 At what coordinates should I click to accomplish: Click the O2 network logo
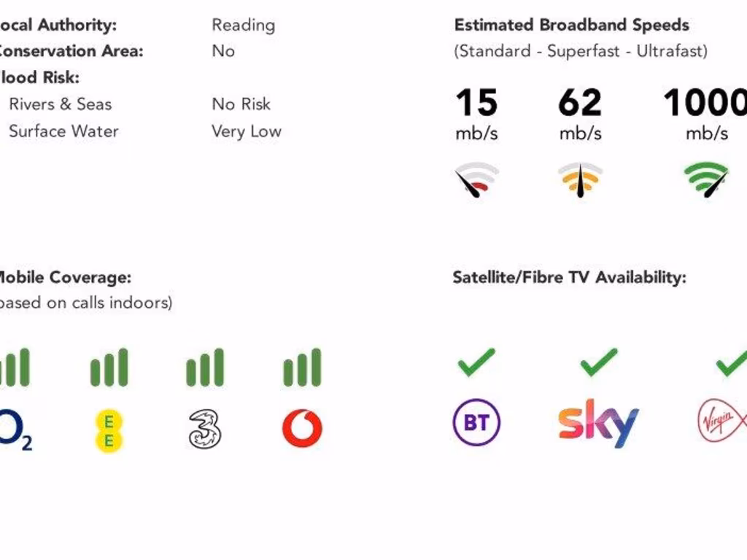pyautogui.click(x=15, y=428)
